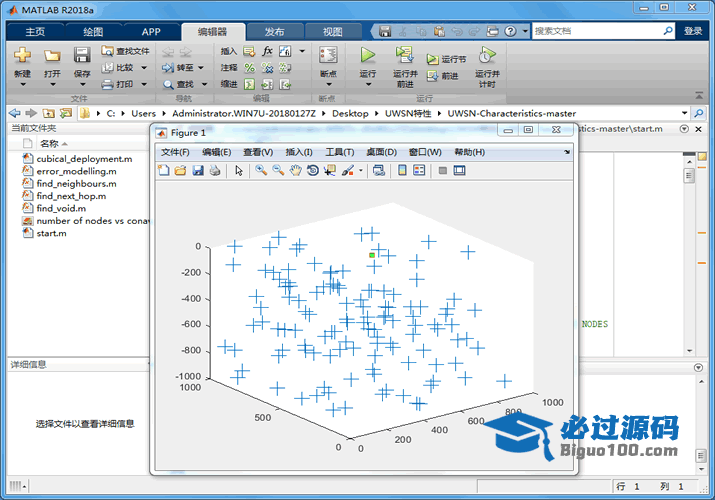Click the Run and Time icon
This screenshot has height=500, width=715.
click(487, 55)
